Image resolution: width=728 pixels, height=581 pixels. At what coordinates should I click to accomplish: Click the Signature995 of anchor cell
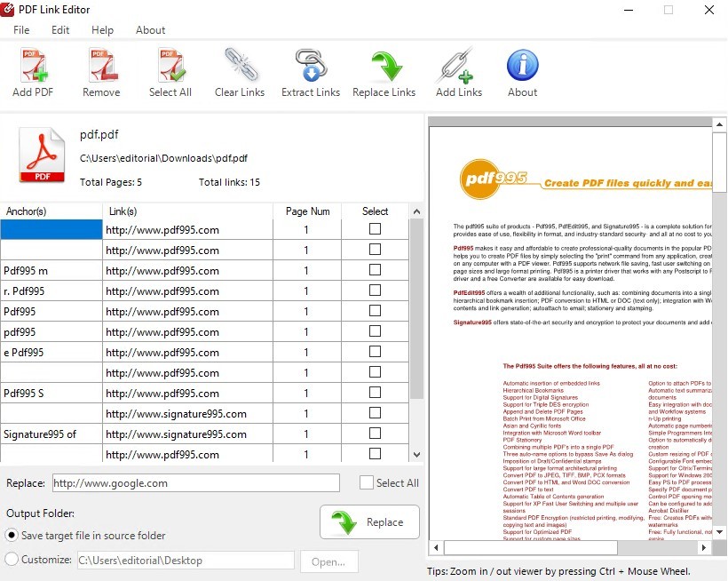point(51,434)
